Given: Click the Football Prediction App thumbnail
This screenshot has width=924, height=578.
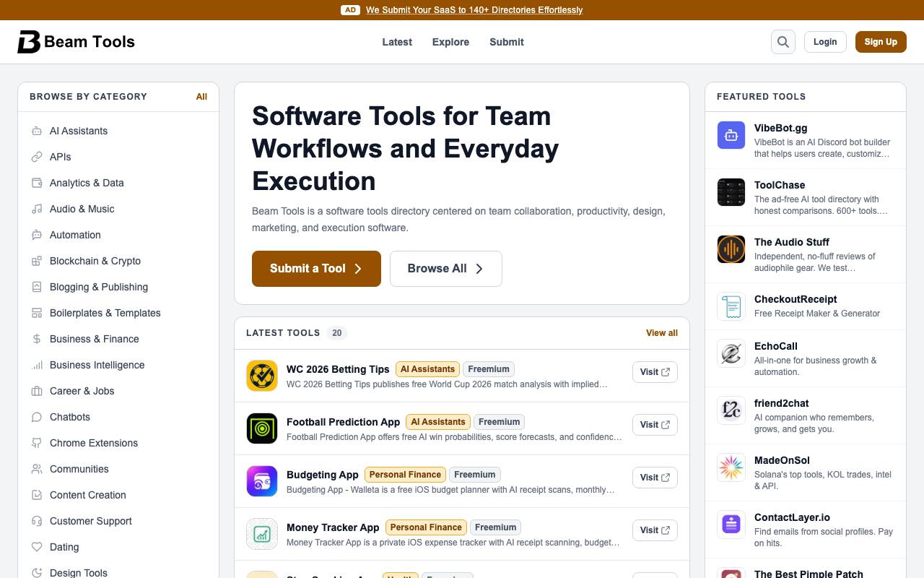Looking at the screenshot, I should click(x=262, y=428).
